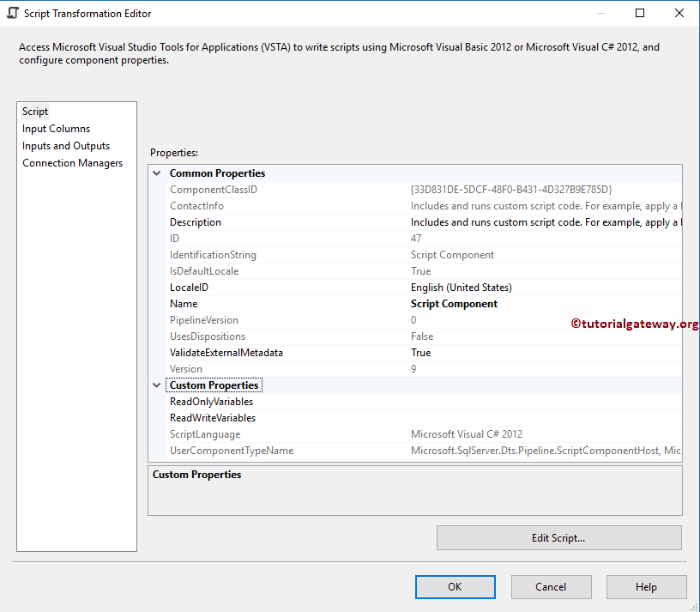Click the Script Transformation Editor title bar icon

pyautogui.click(x=10, y=13)
